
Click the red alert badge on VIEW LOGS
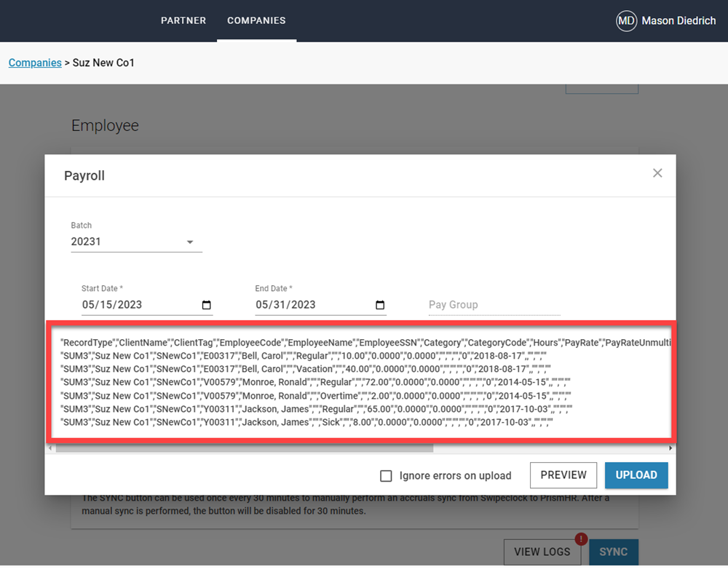tap(580, 539)
